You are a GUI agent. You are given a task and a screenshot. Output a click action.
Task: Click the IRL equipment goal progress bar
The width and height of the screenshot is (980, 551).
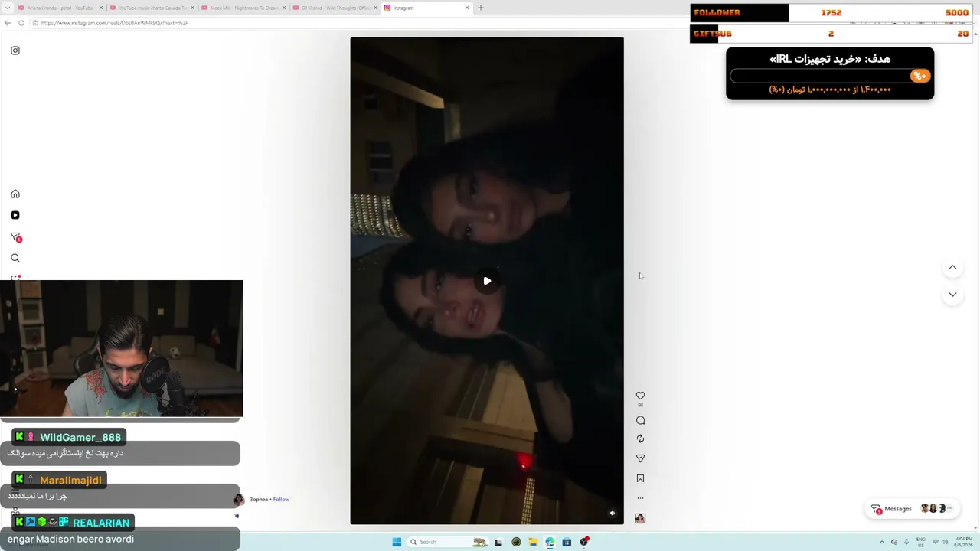(830, 76)
